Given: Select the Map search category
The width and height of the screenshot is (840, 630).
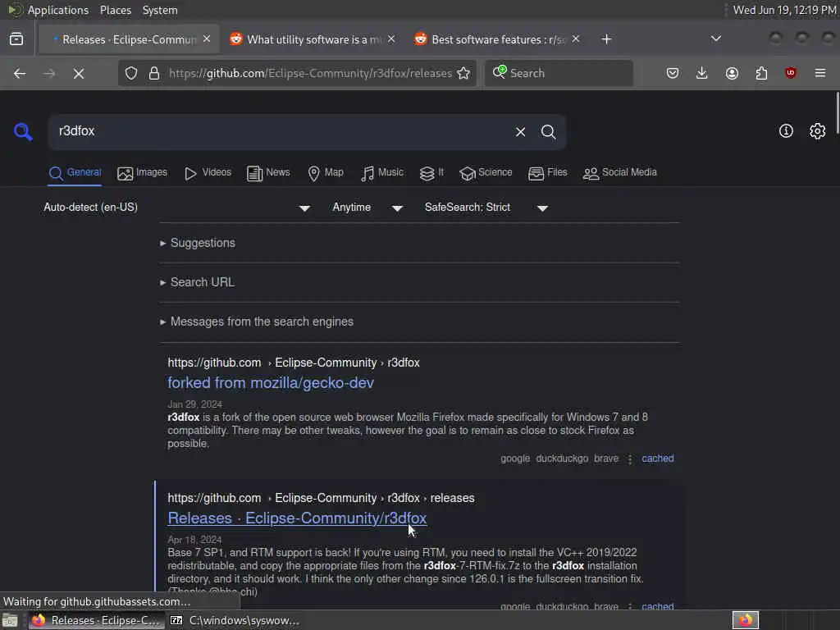Looking at the screenshot, I should pos(326,172).
